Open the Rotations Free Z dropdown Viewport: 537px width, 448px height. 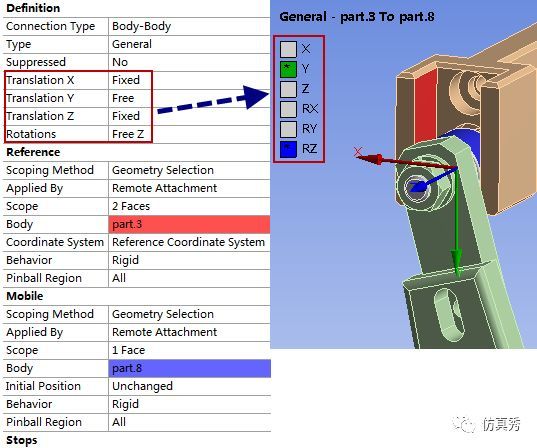pyautogui.click(x=189, y=134)
